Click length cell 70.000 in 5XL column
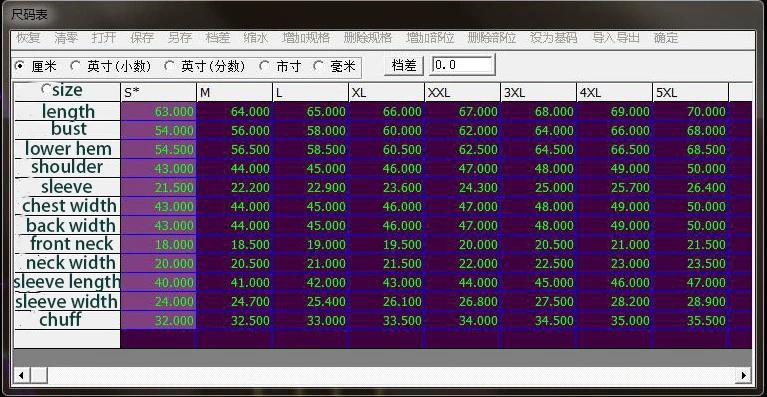767x397 pixels. (x=691, y=111)
